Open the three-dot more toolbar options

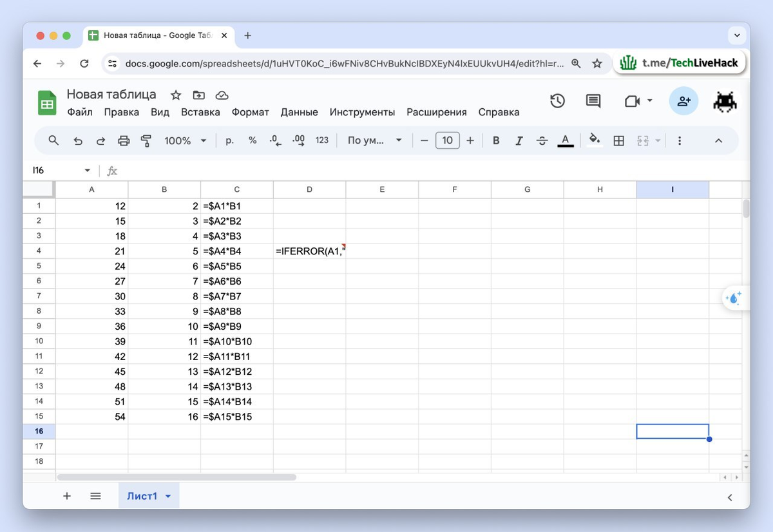tap(680, 140)
